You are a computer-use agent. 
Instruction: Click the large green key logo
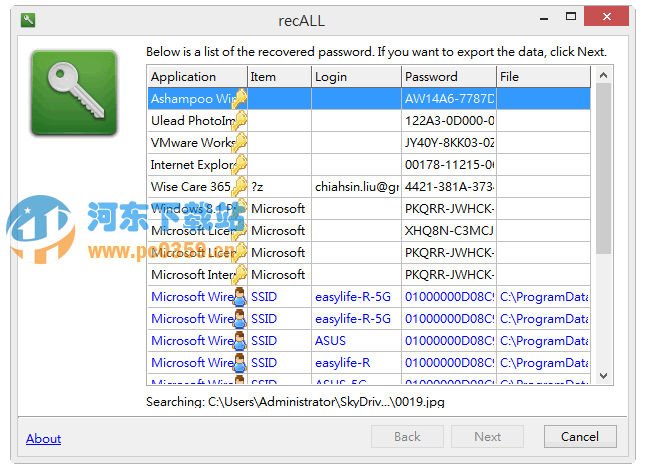(74, 92)
